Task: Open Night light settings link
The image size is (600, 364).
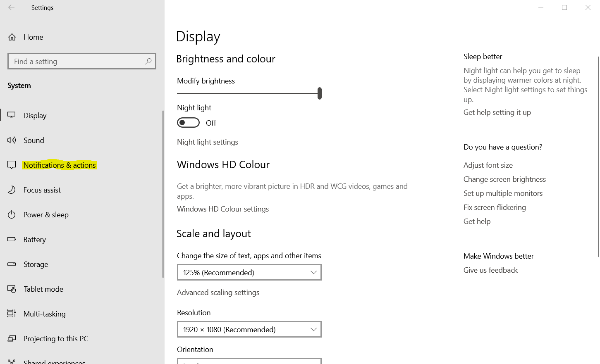Action: tap(208, 142)
